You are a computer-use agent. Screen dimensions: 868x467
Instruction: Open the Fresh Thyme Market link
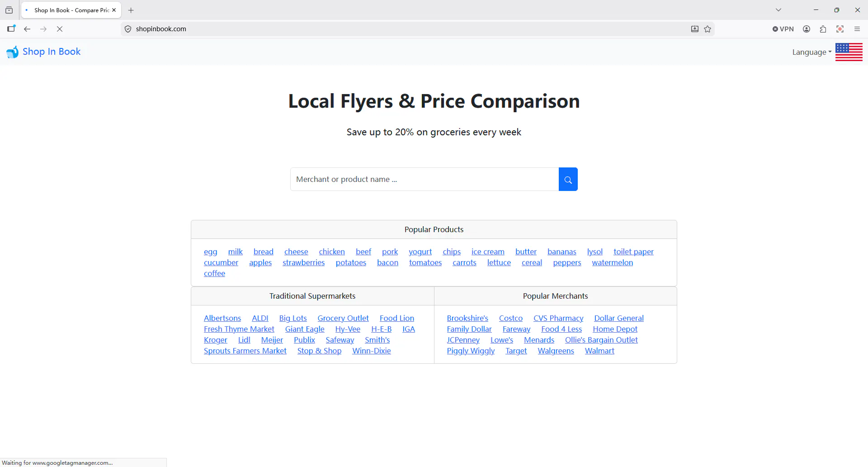(239, 329)
